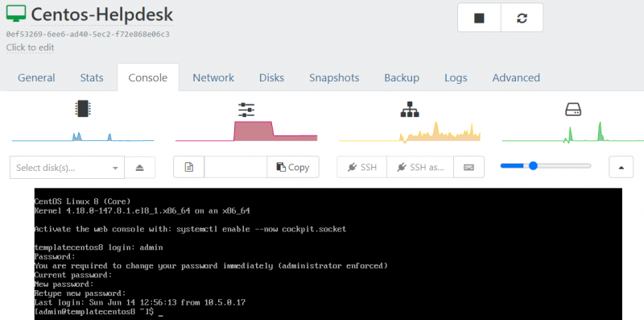644x320 pixels.
Task: Collapse the console toolbar with up arrow
Action: click(621, 167)
